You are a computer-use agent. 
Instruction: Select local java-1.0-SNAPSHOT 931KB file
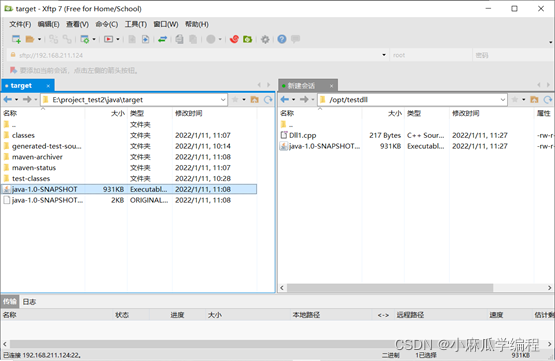coord(129,189)
